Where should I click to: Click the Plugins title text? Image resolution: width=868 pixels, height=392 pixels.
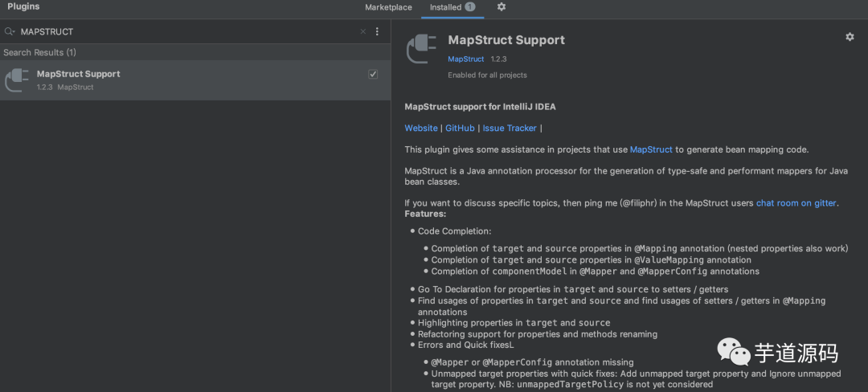click(23, 6)
